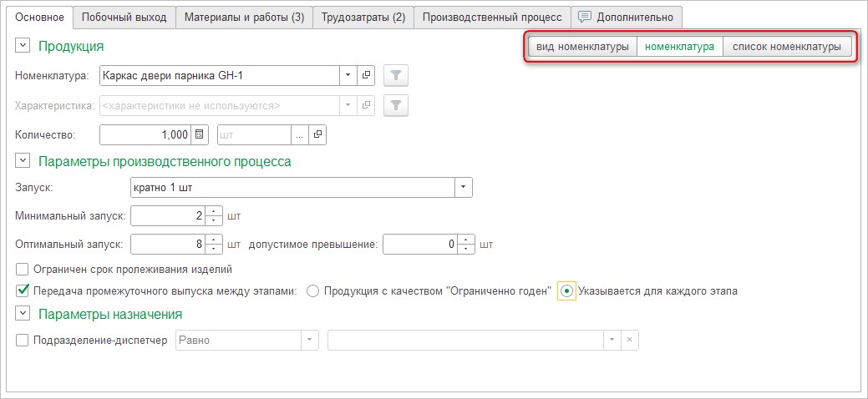Open Дополнительно tab with comment icon

627,17
